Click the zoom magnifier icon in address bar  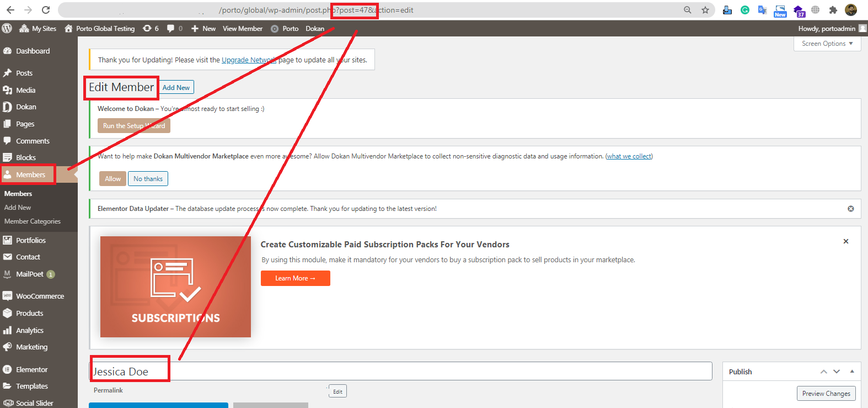688,10
